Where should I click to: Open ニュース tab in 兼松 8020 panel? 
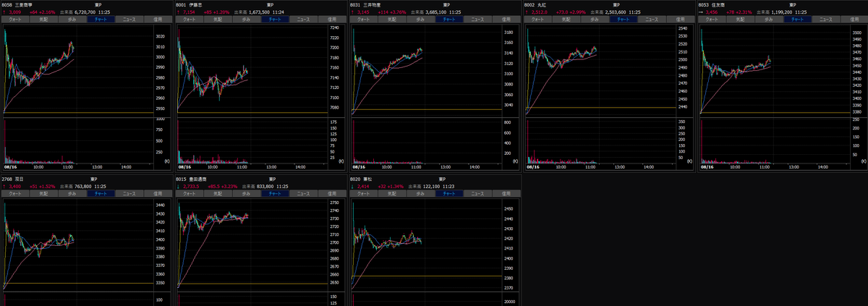click(477, 194)
